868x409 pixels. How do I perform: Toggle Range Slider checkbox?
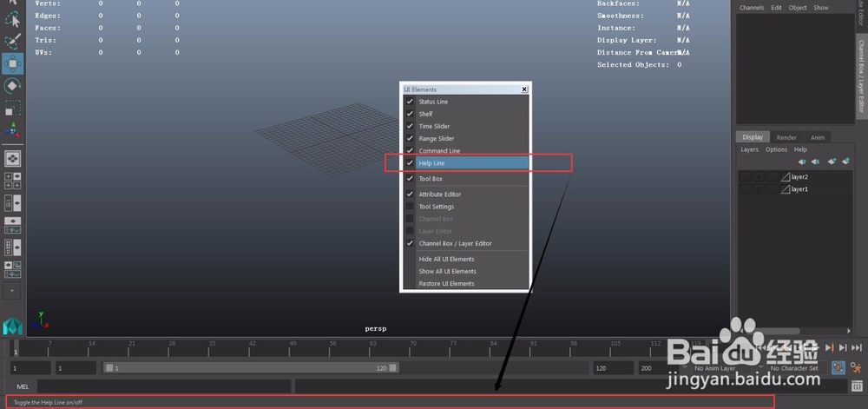coord(410,138)
